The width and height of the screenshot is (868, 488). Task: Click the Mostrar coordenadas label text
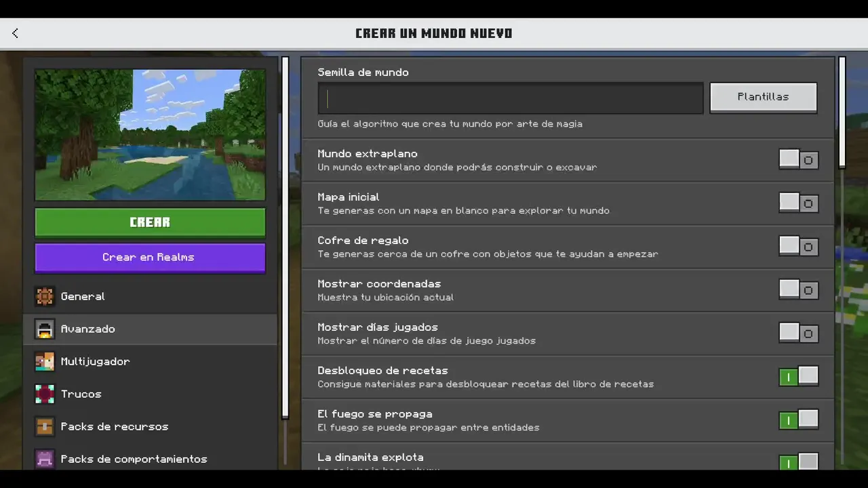click(379, 284)
